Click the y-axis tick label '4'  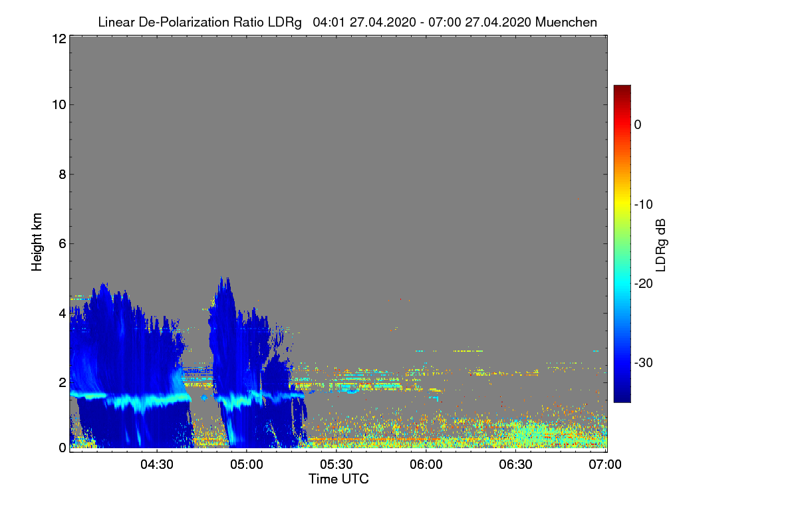62,313
